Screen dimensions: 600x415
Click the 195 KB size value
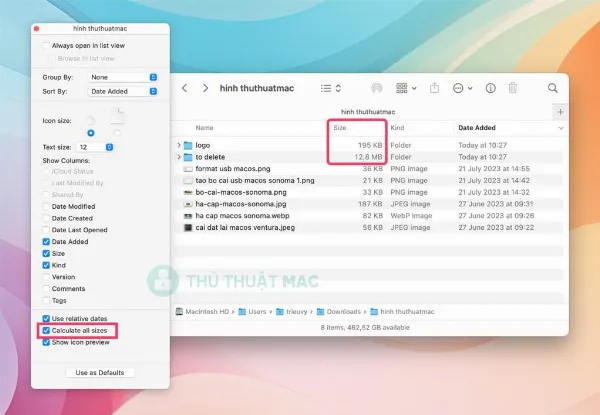(370, 145)
